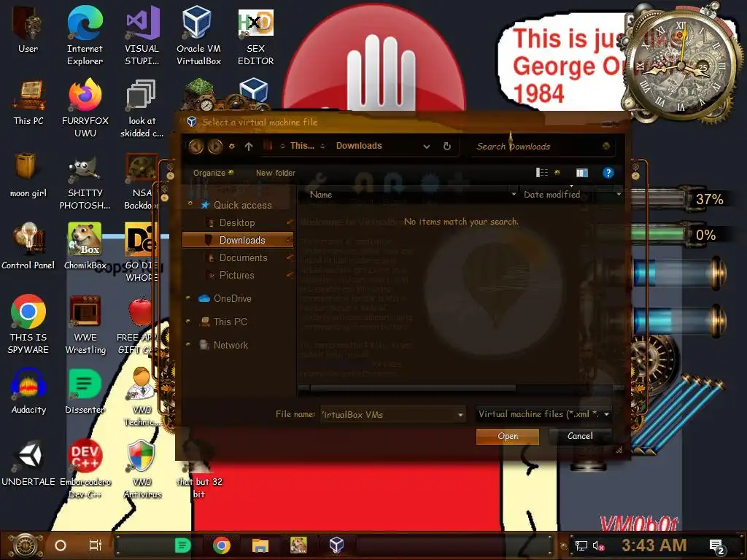Toggle the preview pane button
Viewport: 747px width, 560px height.
(581, 173)
